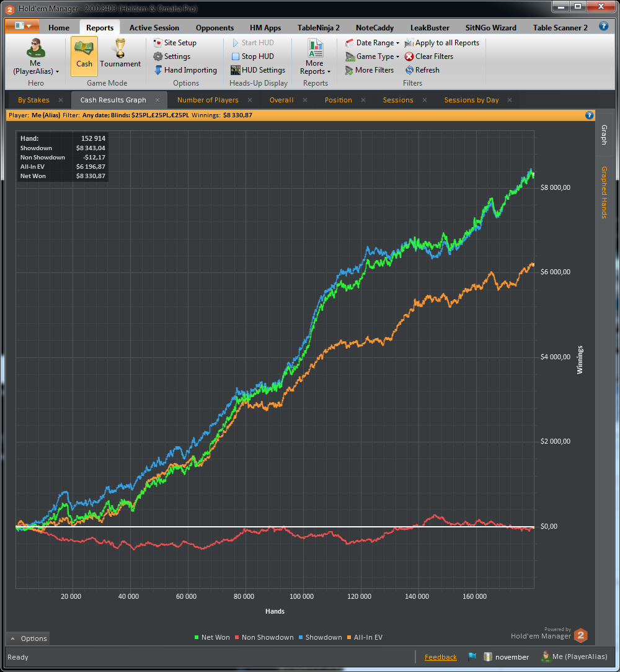Image resolution: width=620 pixels, height=672 pixels.
Task: Click Me (PlayerAlias) in the status bar
Action: coord(575,656)
